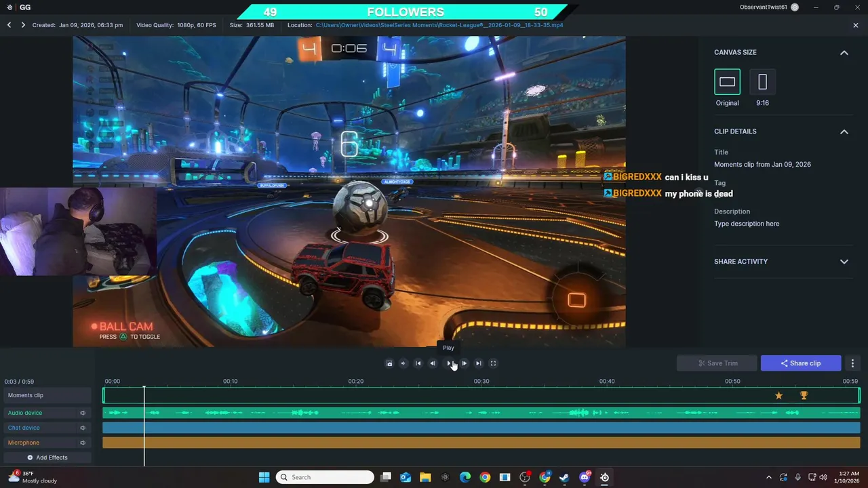Step one frame forward
This screenshot has width=868, height=488.
464,363
